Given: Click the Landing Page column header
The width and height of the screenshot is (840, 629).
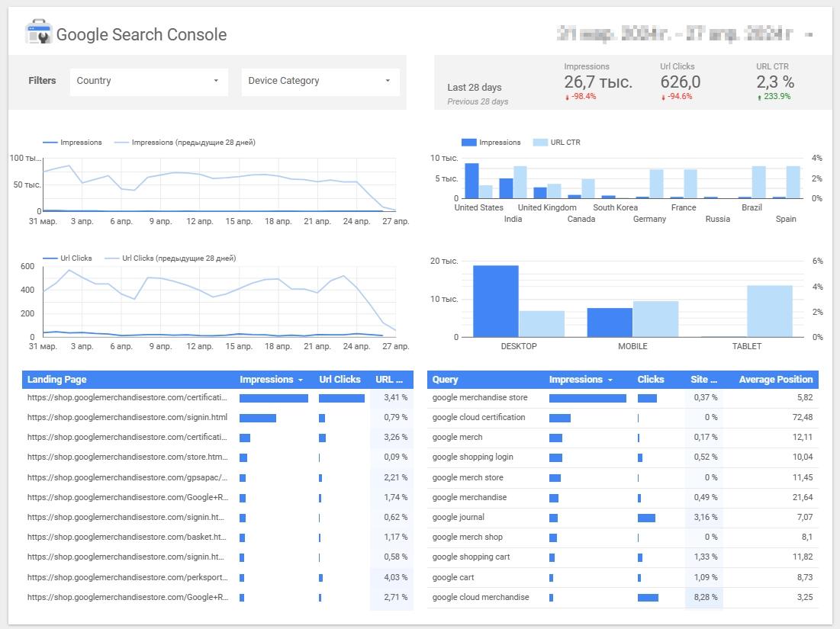Looking at the screenshot, I should click(57, 380).
